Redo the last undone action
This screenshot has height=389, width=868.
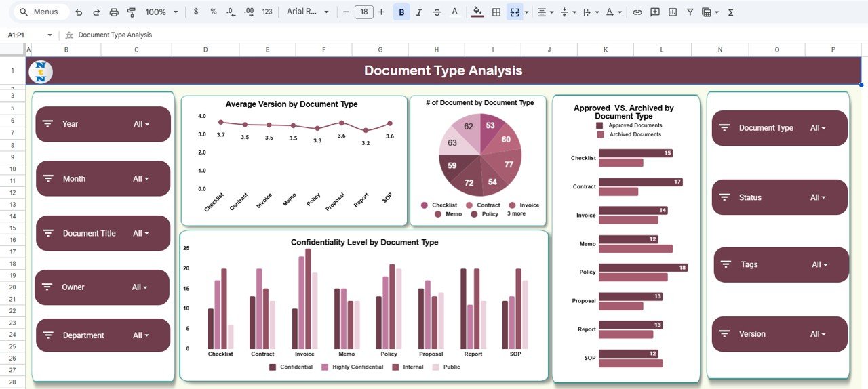tap(96, 12)
